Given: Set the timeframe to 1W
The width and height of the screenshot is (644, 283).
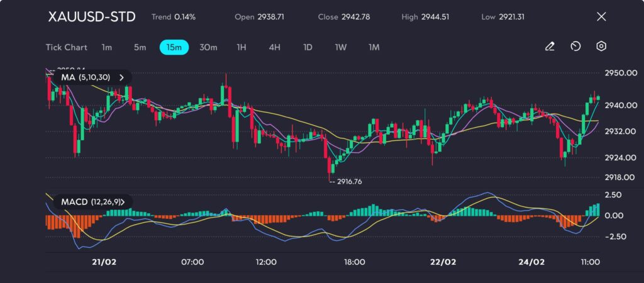Looking at the screenshot, I should pos(340,47).
